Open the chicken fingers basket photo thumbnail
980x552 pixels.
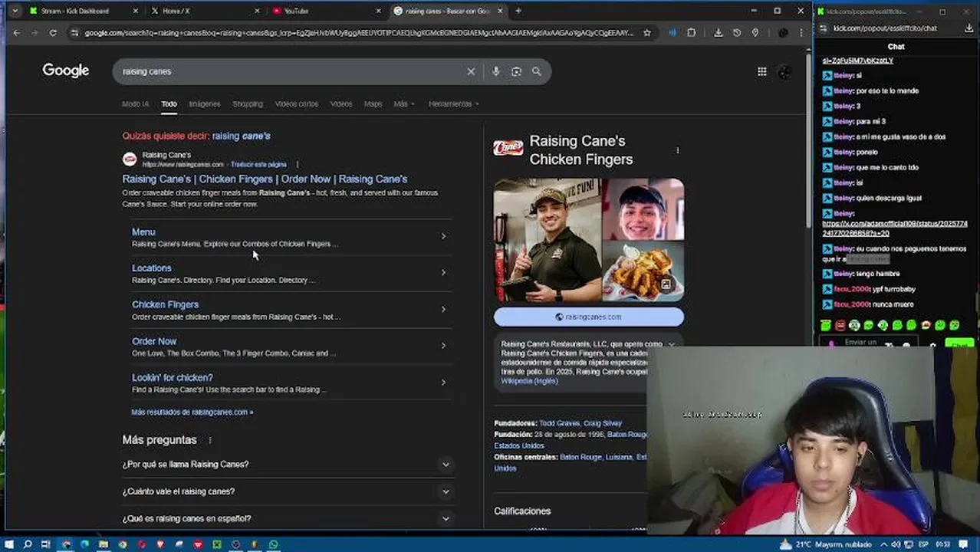pos(643,272)
